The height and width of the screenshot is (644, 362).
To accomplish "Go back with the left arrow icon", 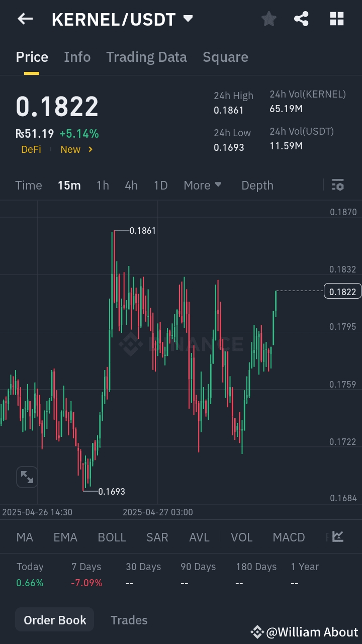I will click(x=25, y=19).
